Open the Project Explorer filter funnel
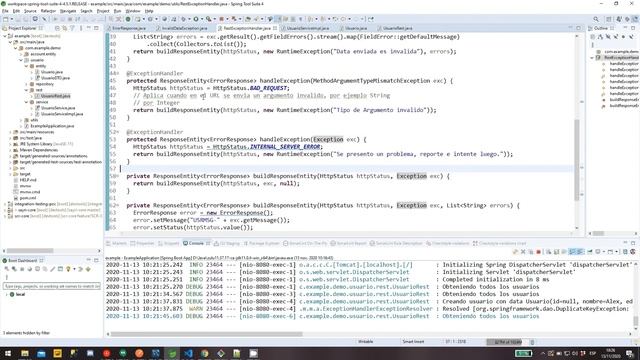This screenshot has width=640, height=360. point(72,28)
